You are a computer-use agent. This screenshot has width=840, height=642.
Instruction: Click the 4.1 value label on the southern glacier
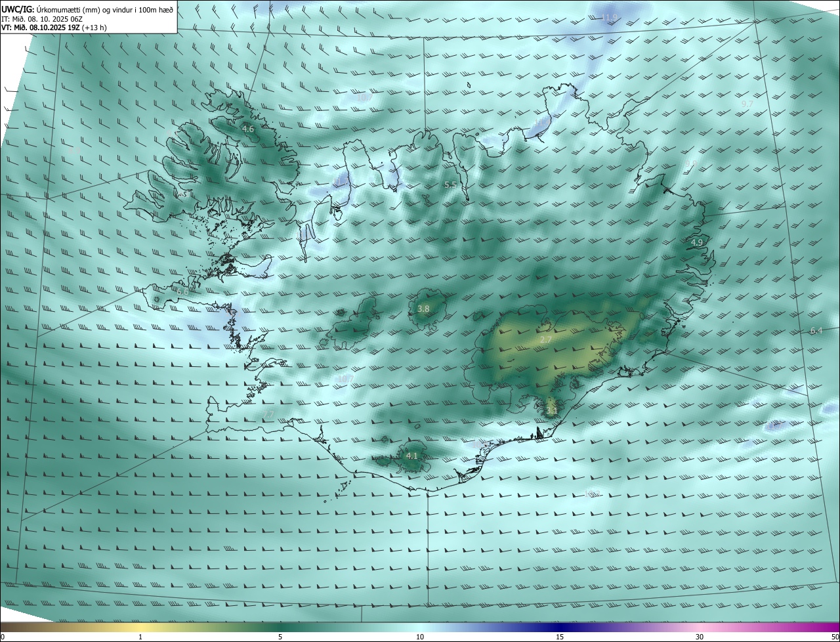[x=411, y=456]
